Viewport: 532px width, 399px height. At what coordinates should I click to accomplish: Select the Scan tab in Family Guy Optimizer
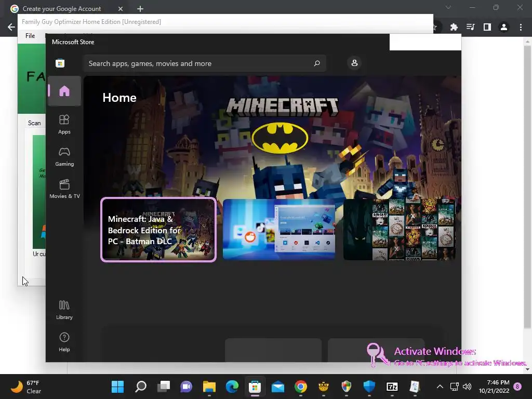(34, 123)
